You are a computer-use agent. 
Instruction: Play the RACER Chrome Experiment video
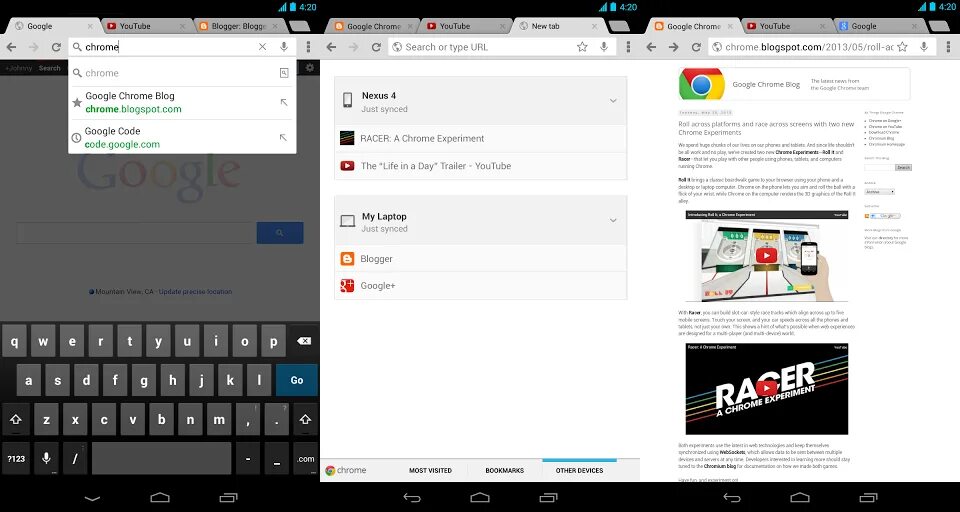coord(767,388)
